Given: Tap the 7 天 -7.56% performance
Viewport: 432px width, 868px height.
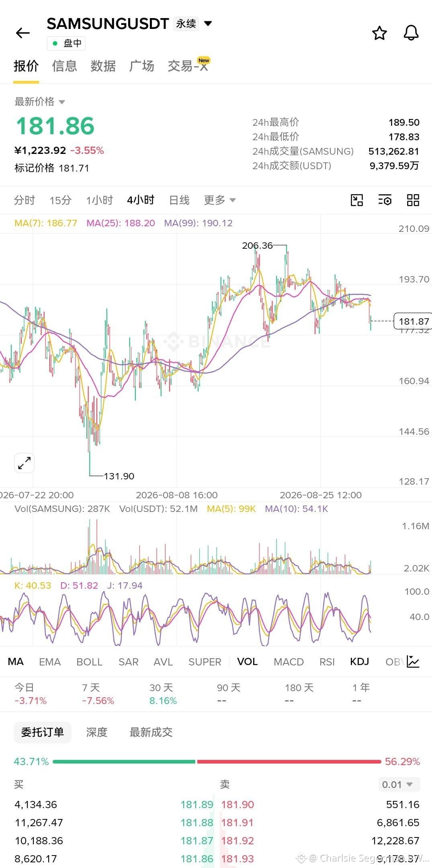Looking at the screenshot, I should pos(98,694).
